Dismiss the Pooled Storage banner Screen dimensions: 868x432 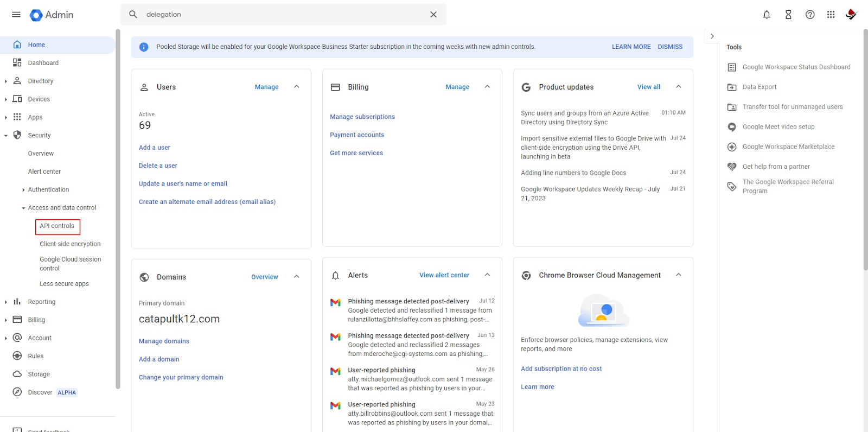[670, 47]
